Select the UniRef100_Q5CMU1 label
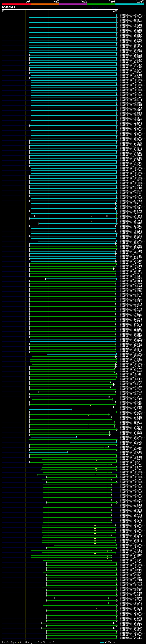 coord(131,246)
